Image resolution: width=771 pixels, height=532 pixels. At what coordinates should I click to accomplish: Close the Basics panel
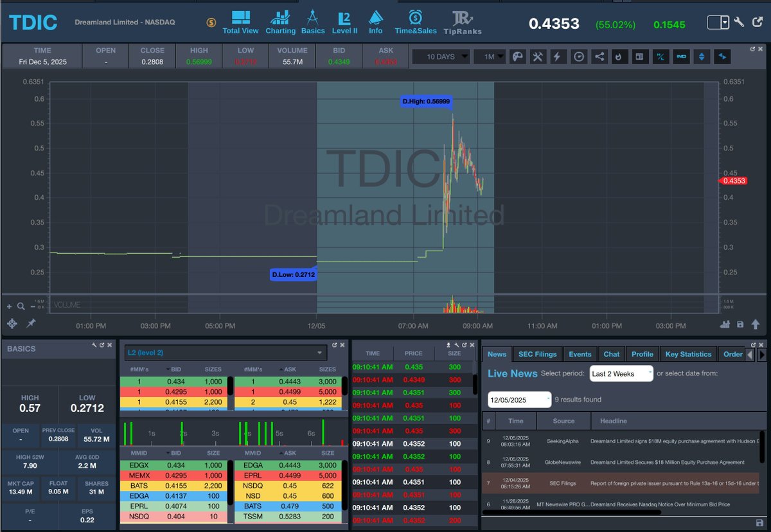(109, 344)
